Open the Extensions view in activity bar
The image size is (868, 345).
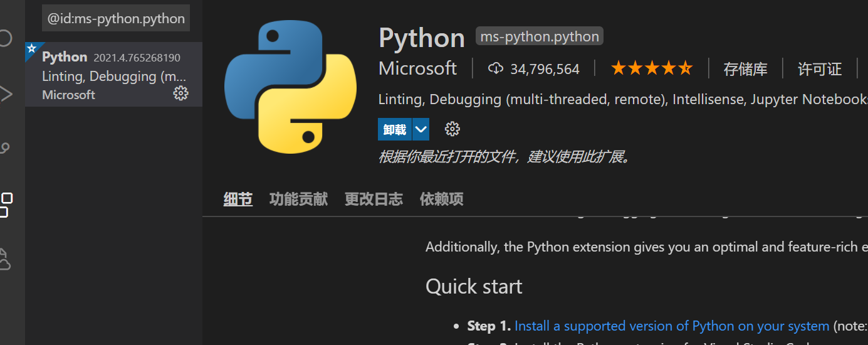point(6,204)
